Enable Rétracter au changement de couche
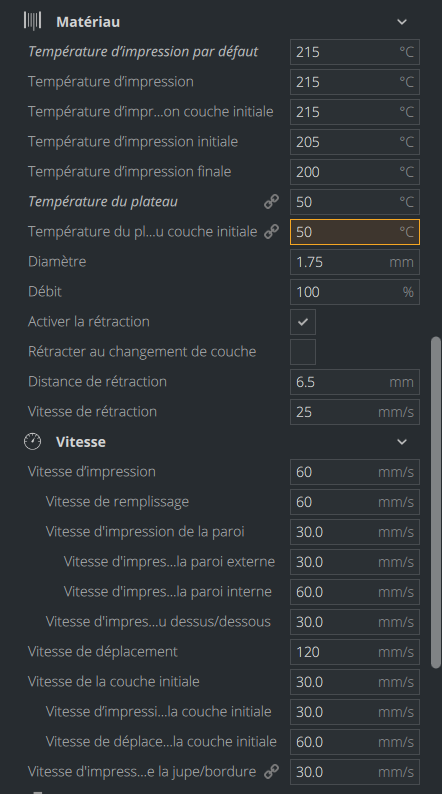 (x=303, y=352)
